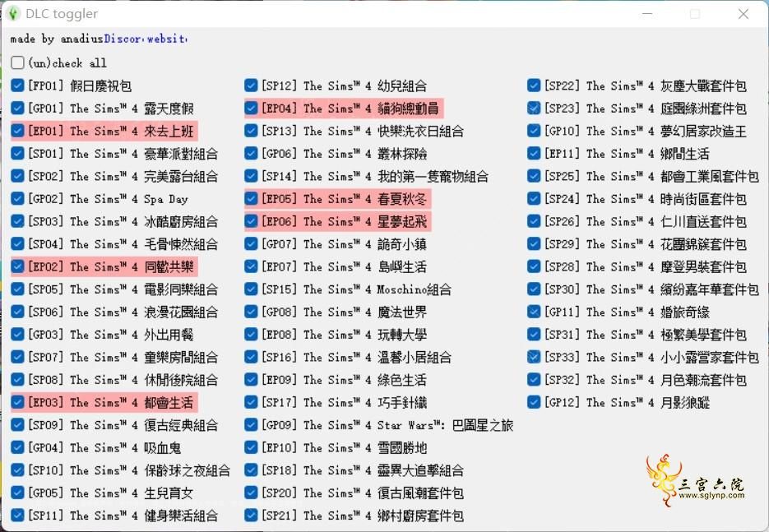Uncheck the [GP07] DLC checkbox
769x532 pixels.
point(251,243)
